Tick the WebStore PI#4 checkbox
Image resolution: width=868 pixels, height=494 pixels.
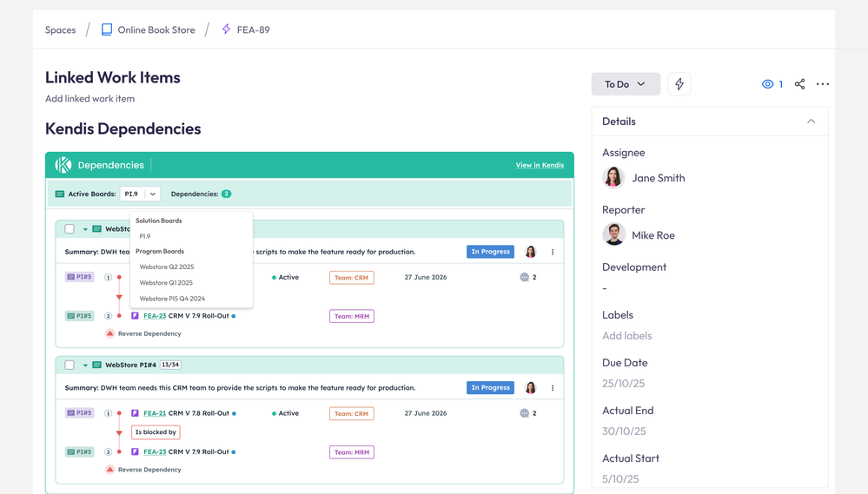coord(70,366)
